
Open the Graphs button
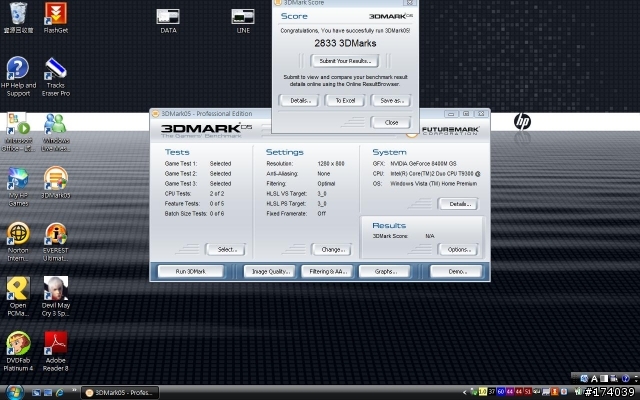coord(384,271)
